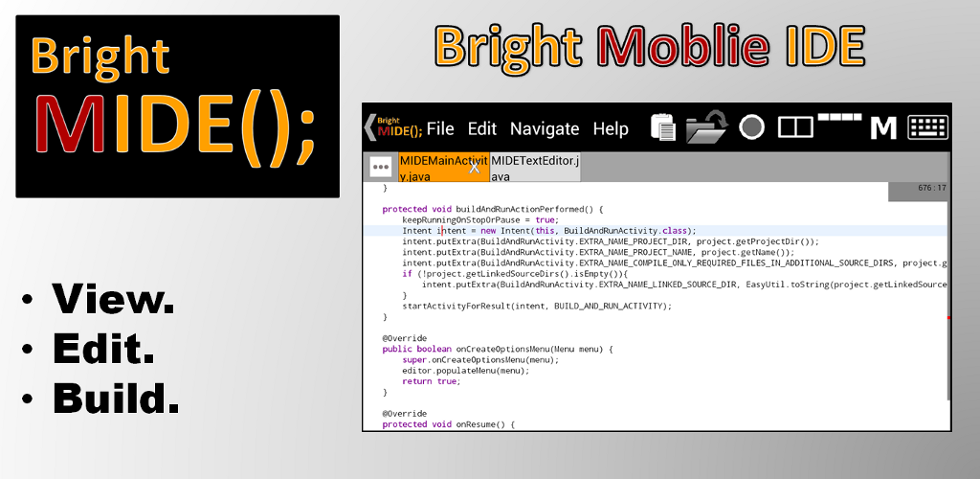Screen dimensions: 980x479
Task: Click the Bright MIDE back logo
Action: [x=393, y=127]
